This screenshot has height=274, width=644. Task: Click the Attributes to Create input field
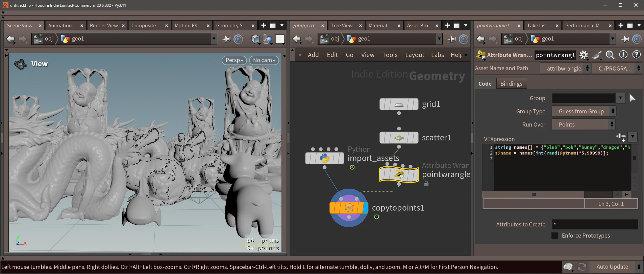(595, 224)
